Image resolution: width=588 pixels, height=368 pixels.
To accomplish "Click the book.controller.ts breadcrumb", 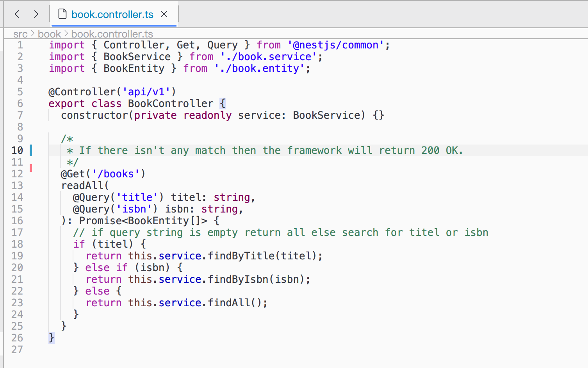I will click(112, 34).
